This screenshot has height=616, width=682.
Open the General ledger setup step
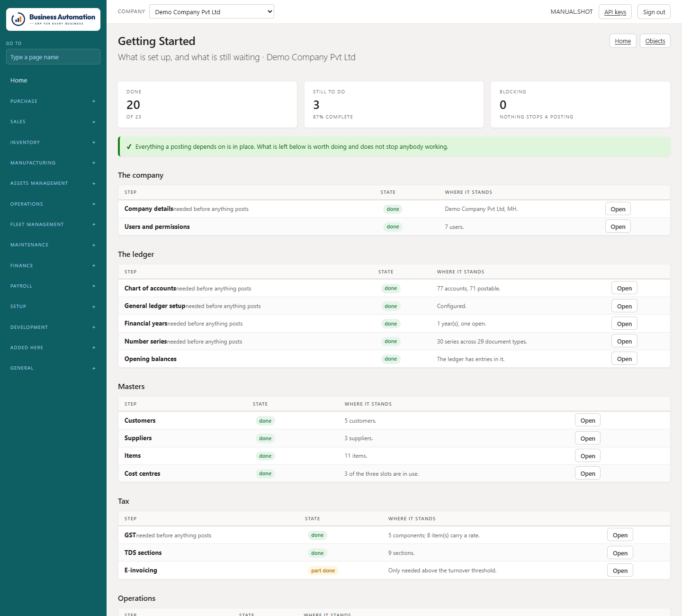(624, 306)
